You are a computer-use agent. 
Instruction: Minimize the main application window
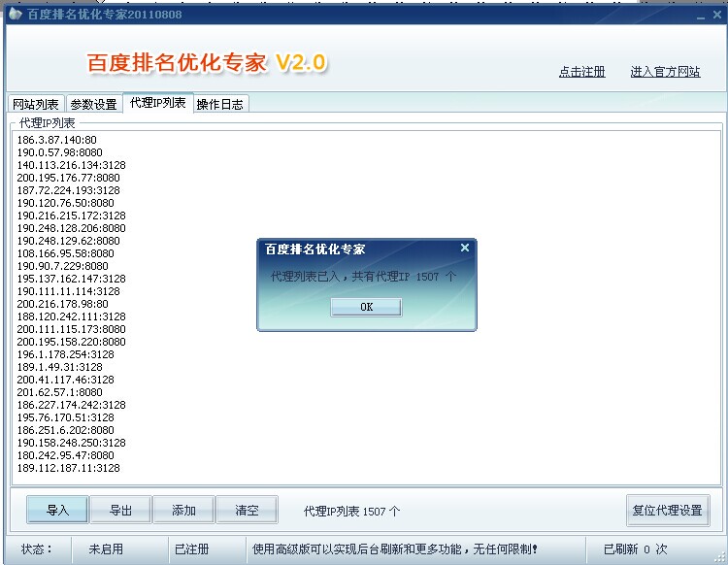(702, 15)
